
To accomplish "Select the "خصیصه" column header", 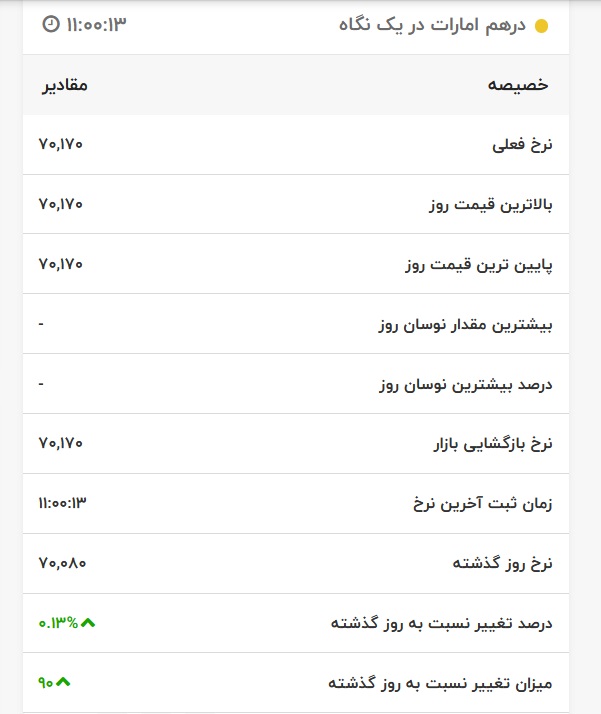I will (519, 85).
